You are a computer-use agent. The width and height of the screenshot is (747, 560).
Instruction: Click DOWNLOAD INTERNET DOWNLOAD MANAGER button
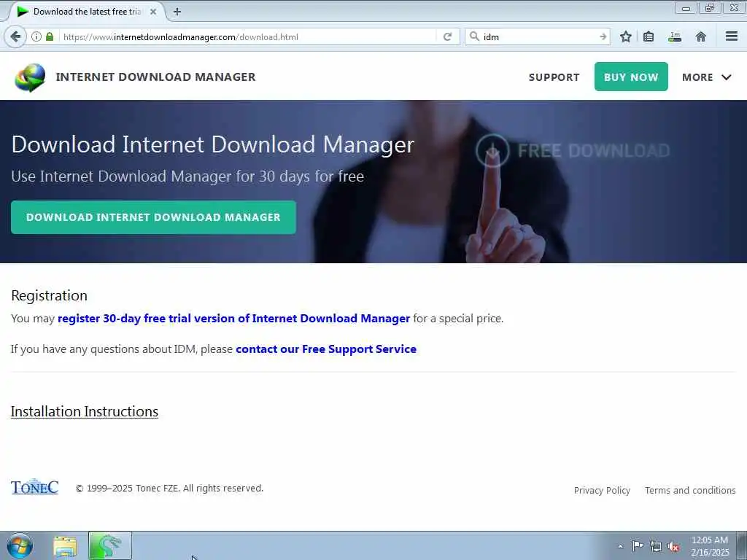153,217
